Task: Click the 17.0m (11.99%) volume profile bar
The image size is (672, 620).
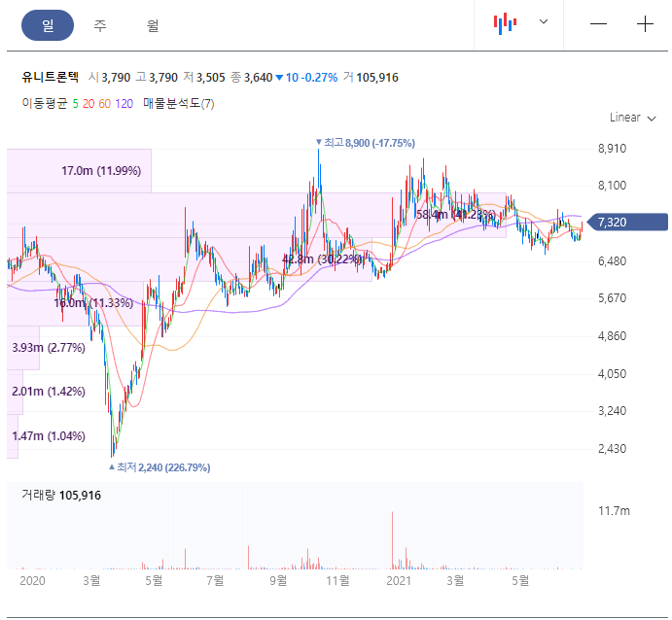Action: pyautogui.click(x=79, y=171)
